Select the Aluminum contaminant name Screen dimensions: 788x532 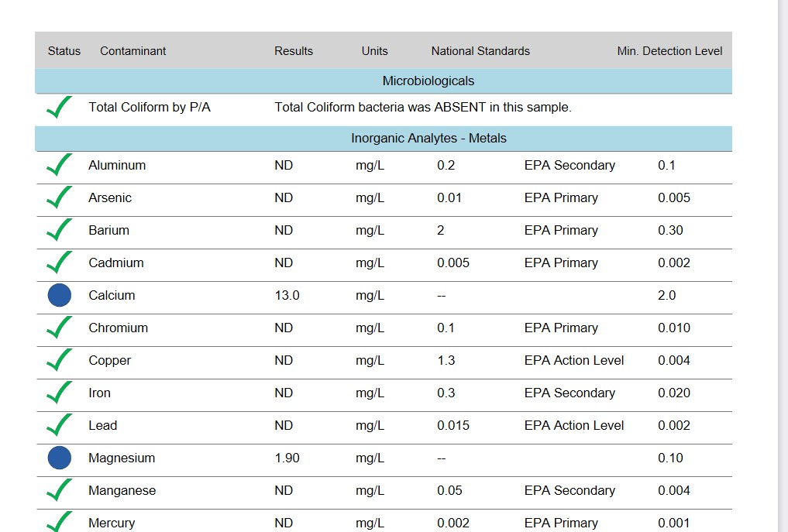117,165
